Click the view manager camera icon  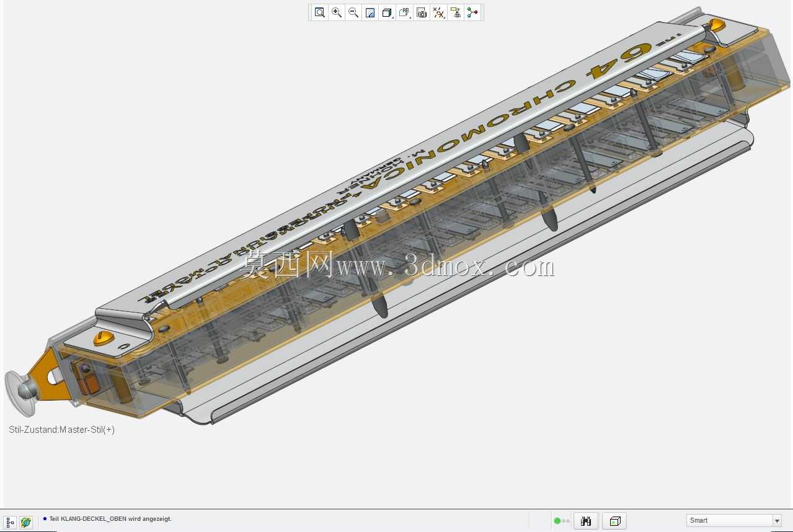point(422,12)
